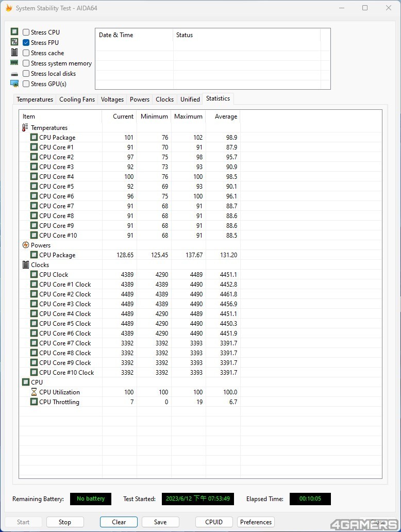Image resolution: width=401 pixels, height=532 pixels.
Task: Click the Average column header
Action: coord(223,117)
